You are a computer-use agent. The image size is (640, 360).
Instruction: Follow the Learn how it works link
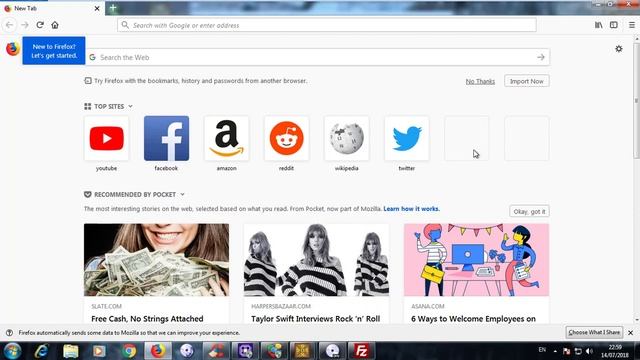pos(411,209)
